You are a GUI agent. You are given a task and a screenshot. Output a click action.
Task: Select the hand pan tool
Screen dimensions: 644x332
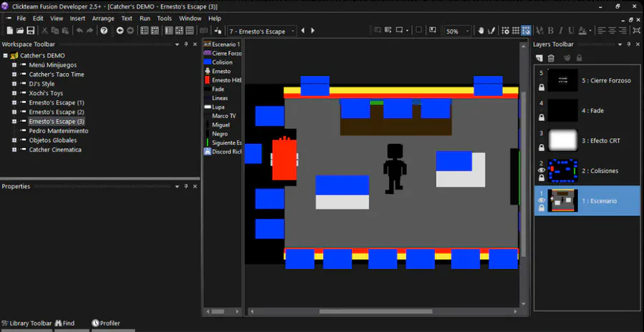pyautogui.click(x=482, y=30)
